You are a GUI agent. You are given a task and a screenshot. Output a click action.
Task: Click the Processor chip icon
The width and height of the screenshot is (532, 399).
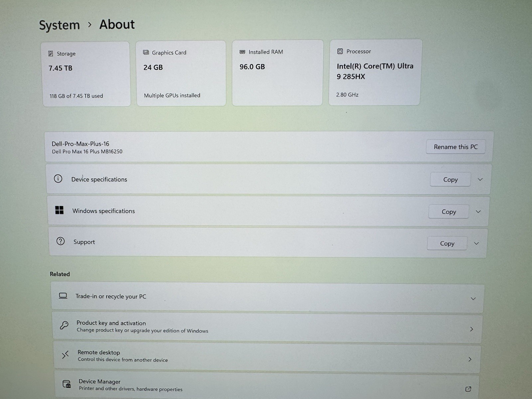pos(340,51)
